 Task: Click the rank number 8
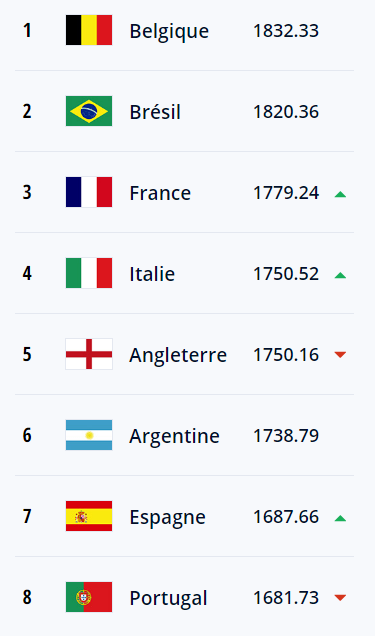tap(27, 597)
